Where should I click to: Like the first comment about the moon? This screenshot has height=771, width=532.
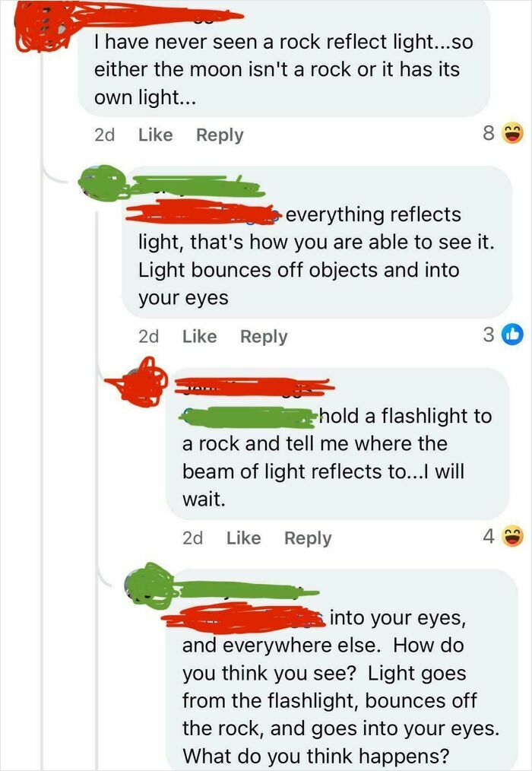click(154, 135)
